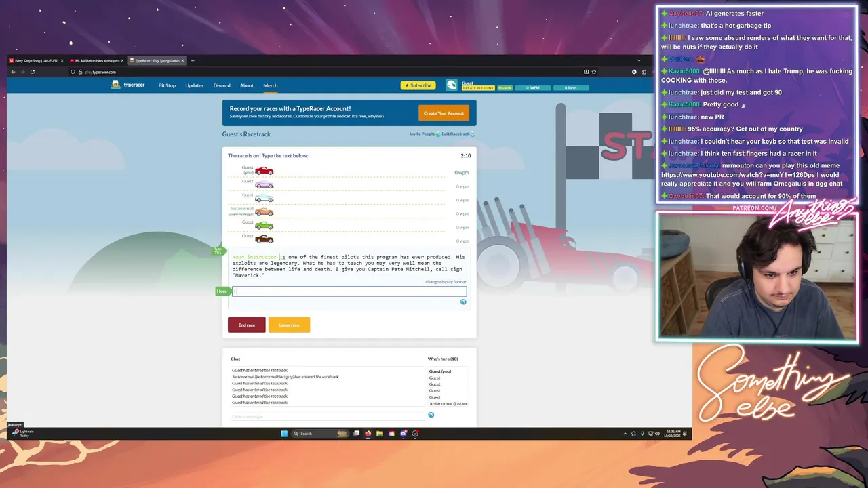Click the brown racer car
The image size is (868, 488).
(x=264, y=239)
